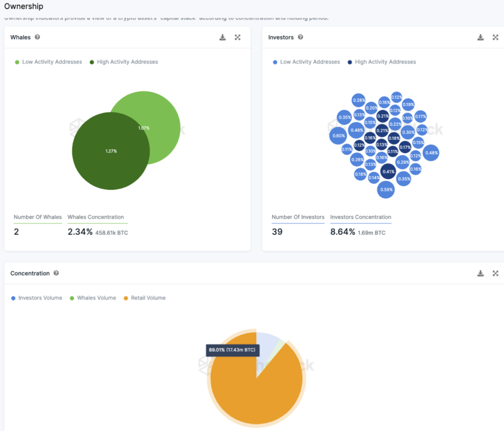Expand the Whales chart to fullscreen
This screenshot has height=431, width=504.
(x=238, y=37)
